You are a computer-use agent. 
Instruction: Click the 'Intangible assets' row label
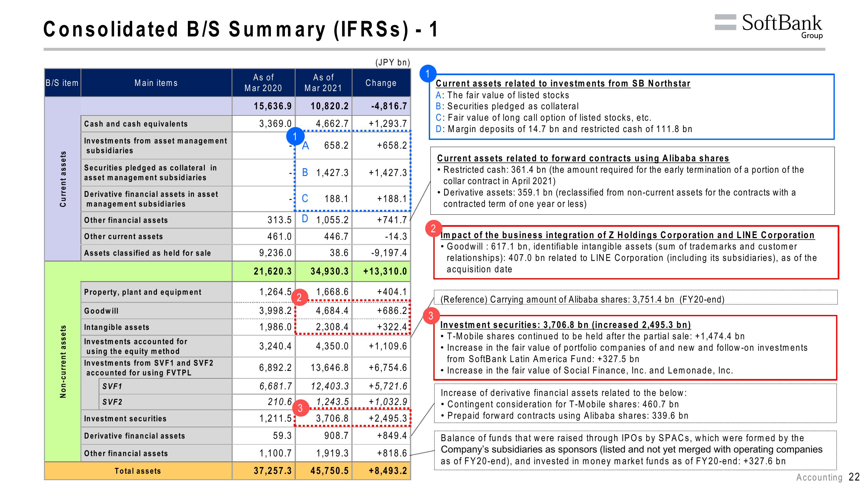(x=117, y=327)
